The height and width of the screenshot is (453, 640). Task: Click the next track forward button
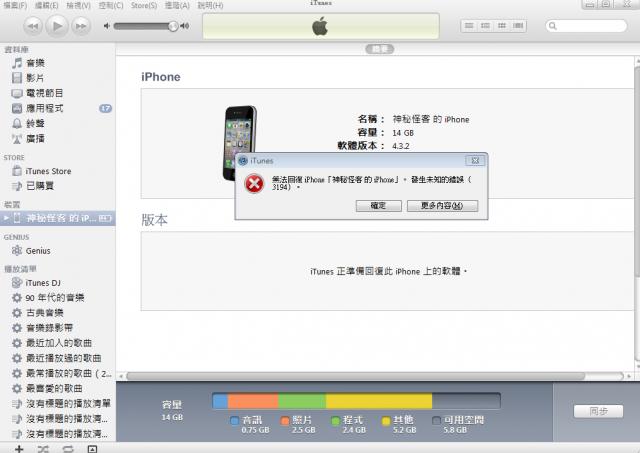[x=81, y=26]
